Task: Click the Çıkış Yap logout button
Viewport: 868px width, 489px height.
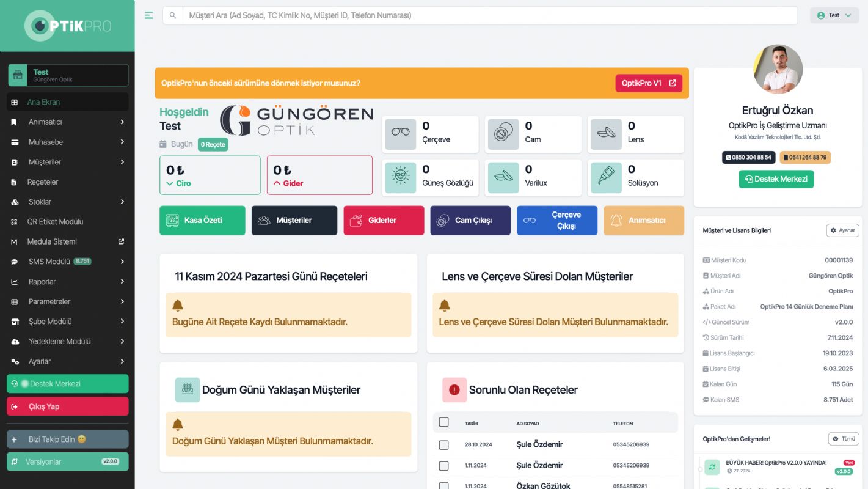Action: coord(68,406)
